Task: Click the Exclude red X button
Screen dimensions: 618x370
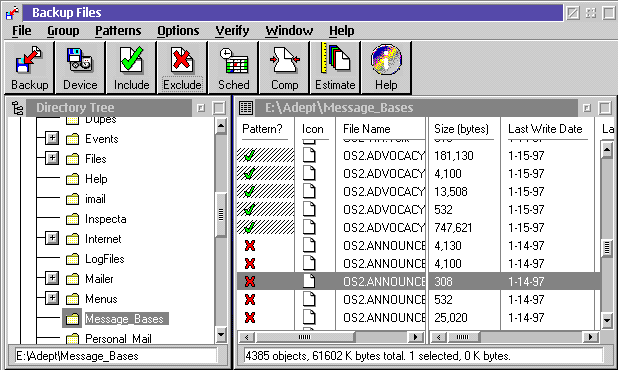Action: tap(182, 68)
